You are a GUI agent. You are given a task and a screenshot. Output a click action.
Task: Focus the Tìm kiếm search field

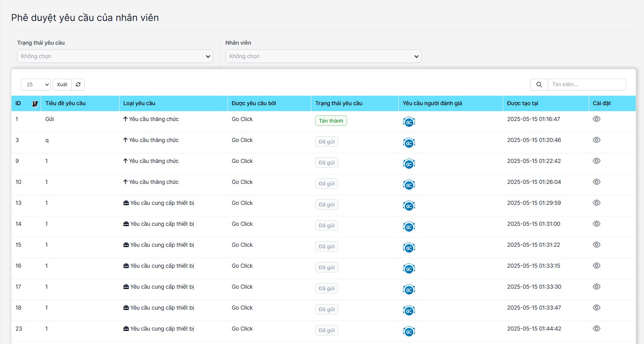tap(586, 85)
